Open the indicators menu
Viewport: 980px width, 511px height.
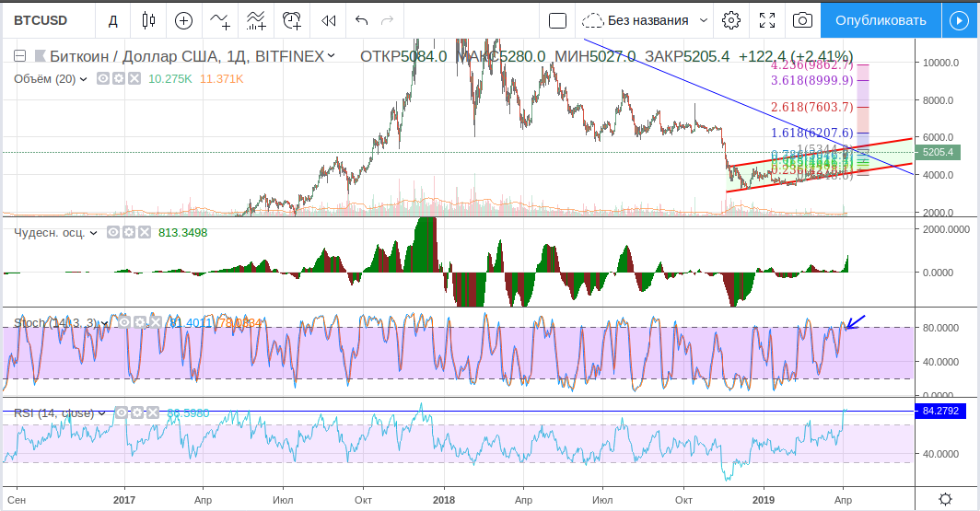pos(220,19)
